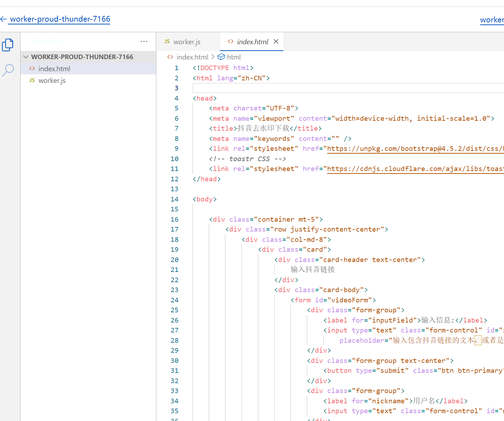Open the unpkg bootstrap stylesheet URL on line 9
The image size is (504, 421).
pyautogui.click(x=416, y=149)
